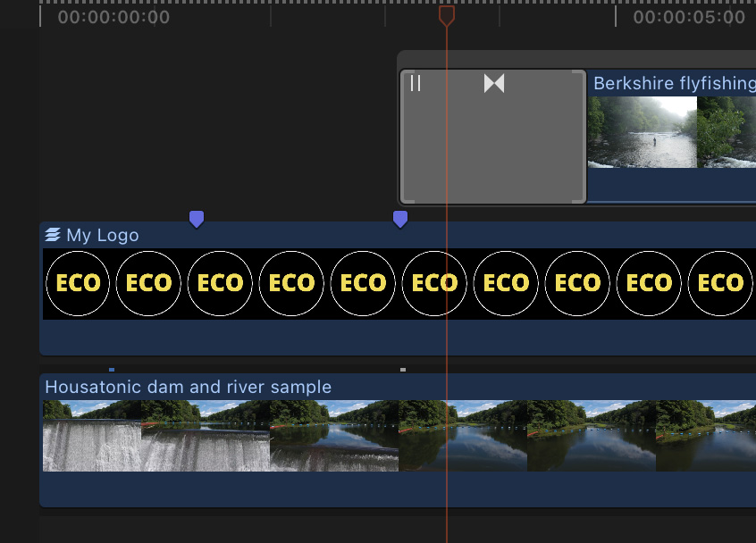Screen dimensions: 756x543
Task: Click the waterfall thumbnail in Housatonic clip
Action: [92, 436]
